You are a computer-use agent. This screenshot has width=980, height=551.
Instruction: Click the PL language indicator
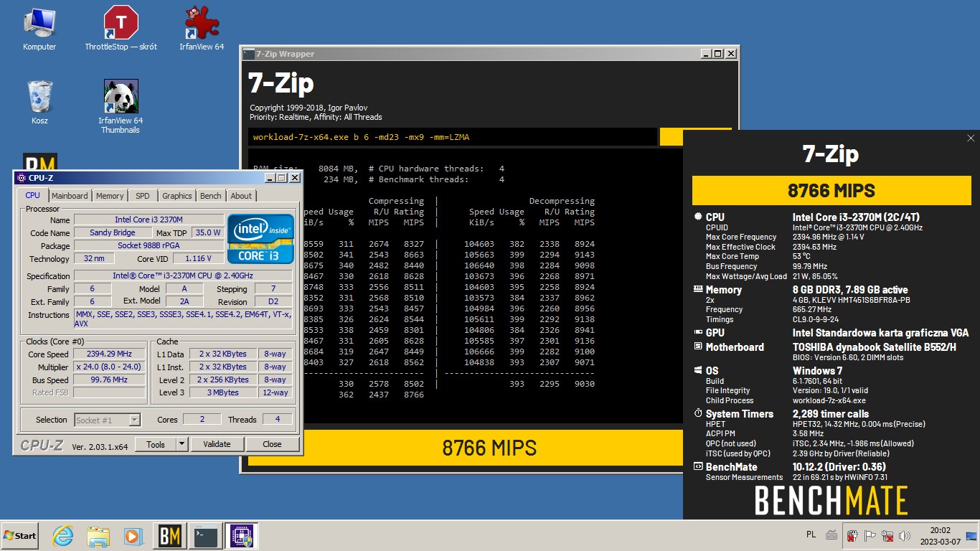811,534
